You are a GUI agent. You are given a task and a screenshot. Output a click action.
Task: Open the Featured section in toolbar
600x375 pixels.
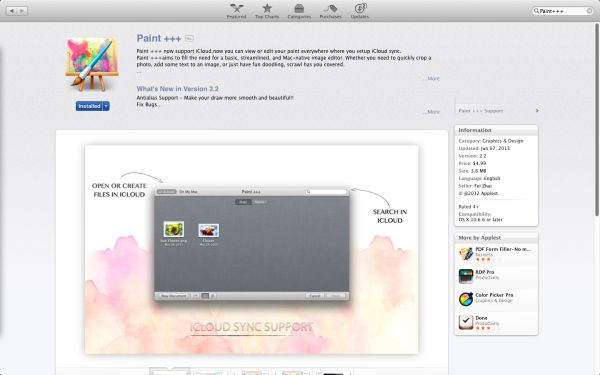tap(236, 11)
